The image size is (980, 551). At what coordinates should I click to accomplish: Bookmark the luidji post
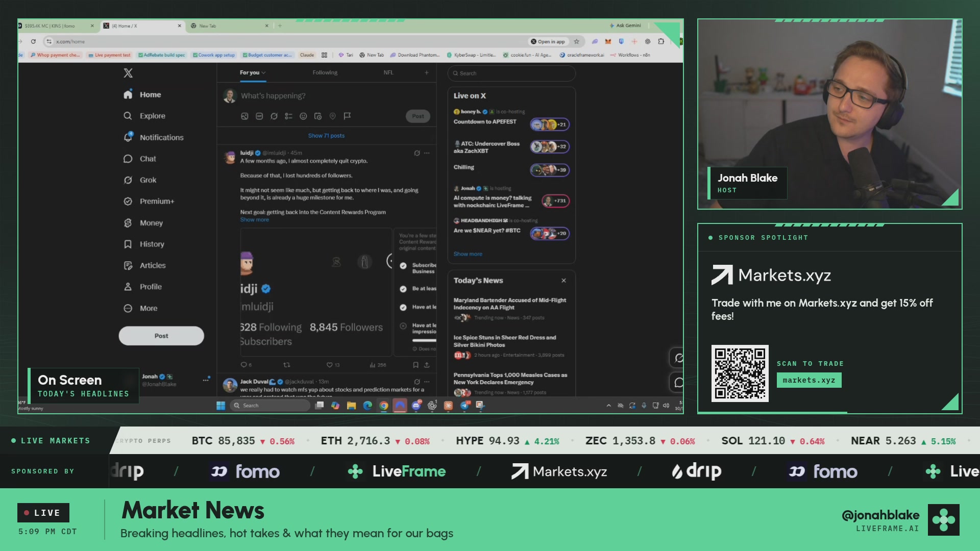(415, 365)
